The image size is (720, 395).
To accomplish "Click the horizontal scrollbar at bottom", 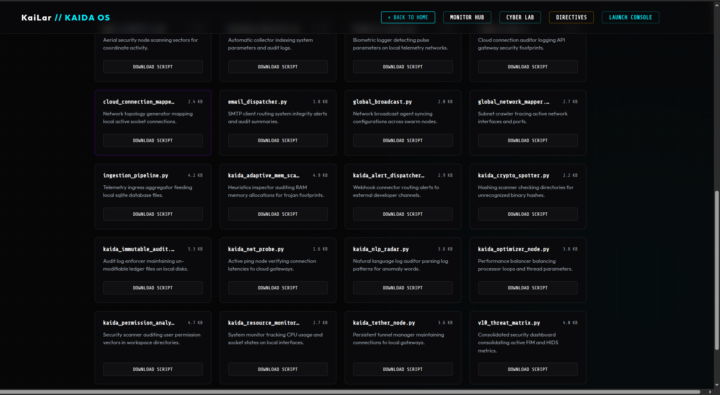I will click(350, 392).
